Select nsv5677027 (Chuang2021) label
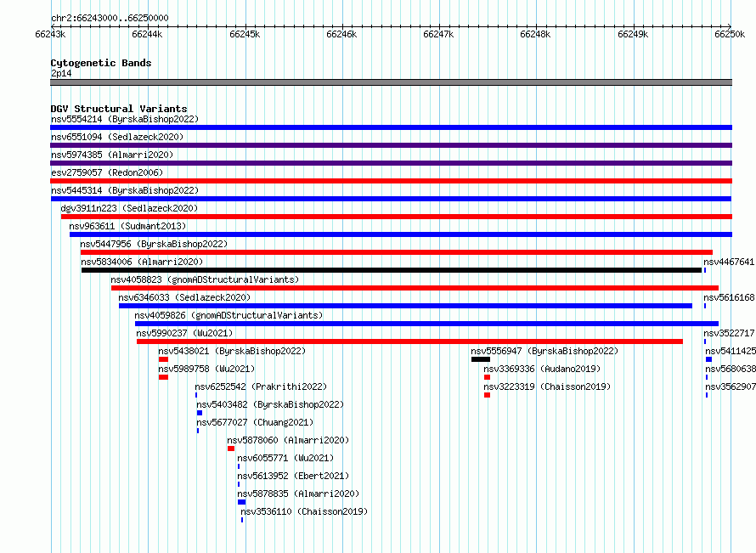Viewport: 756px width, 553px height. click(x=255, y=422)
